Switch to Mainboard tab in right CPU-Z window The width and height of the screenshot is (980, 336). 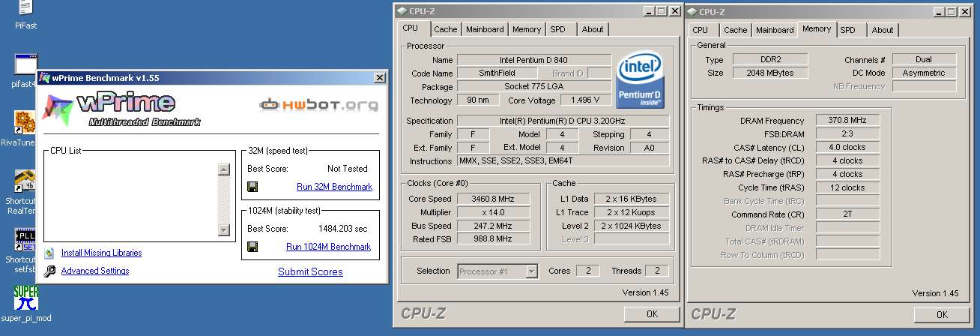click(x=775, y=30)
